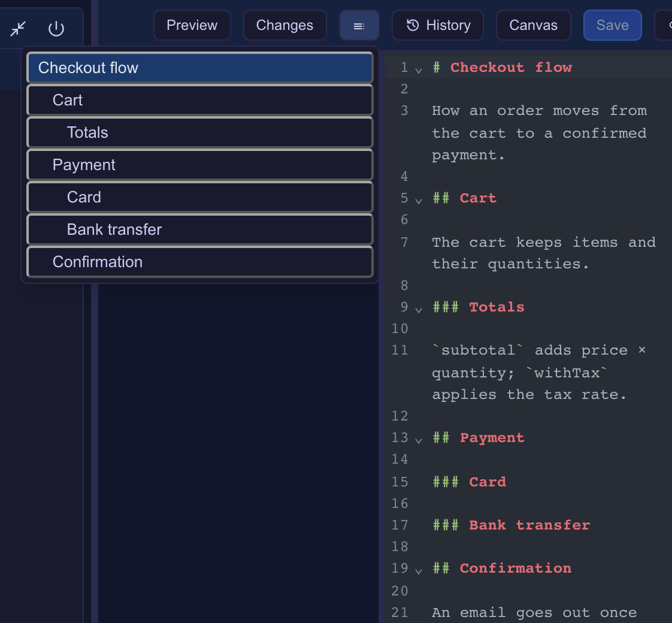Fold the Payment section at line 13

pos(419,440)
